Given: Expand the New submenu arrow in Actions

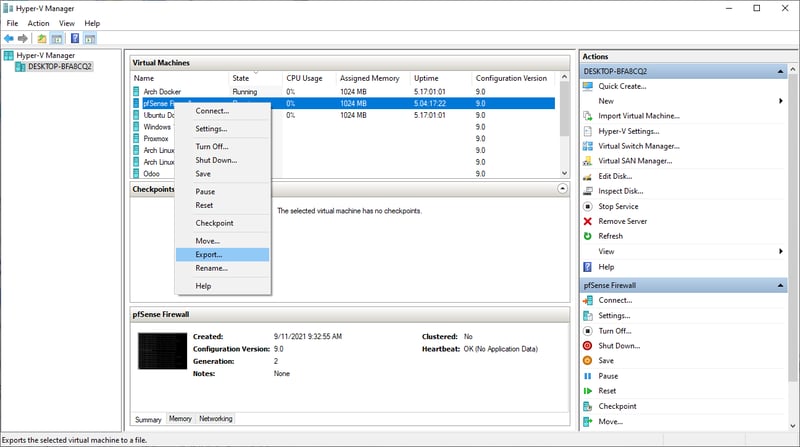Looking at the screenshot, I should pyautogui.click(x=779, y=101).
